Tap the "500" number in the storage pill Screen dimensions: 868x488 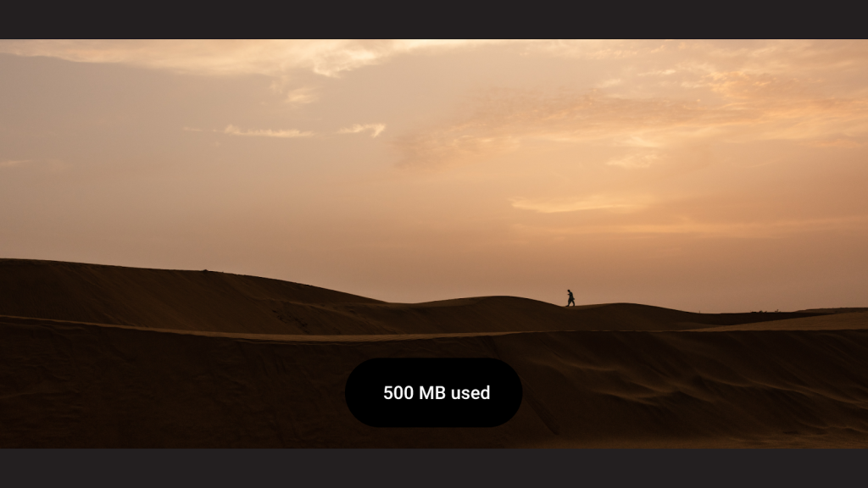(398, 393)
